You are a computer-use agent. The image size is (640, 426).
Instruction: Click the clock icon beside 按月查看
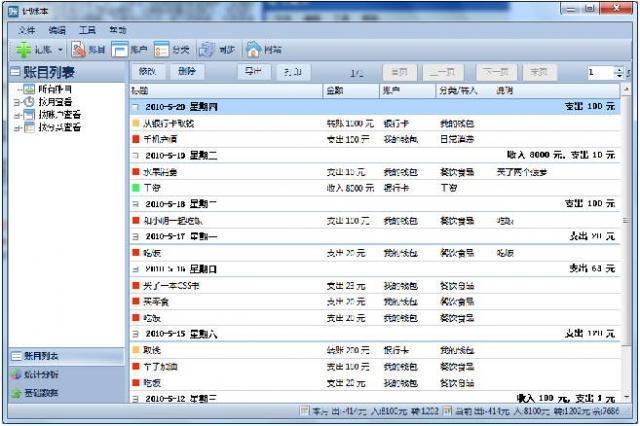click(29, 102)
